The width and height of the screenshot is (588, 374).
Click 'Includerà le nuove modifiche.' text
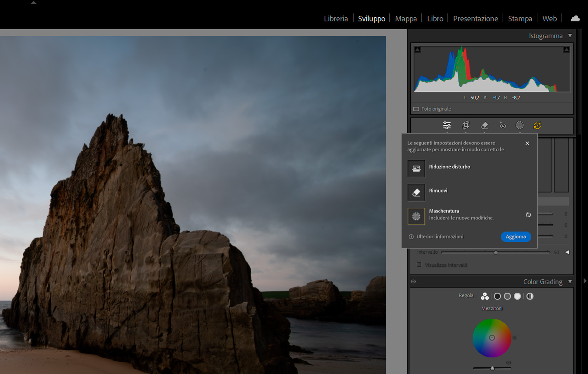click(x=461, y=218)
